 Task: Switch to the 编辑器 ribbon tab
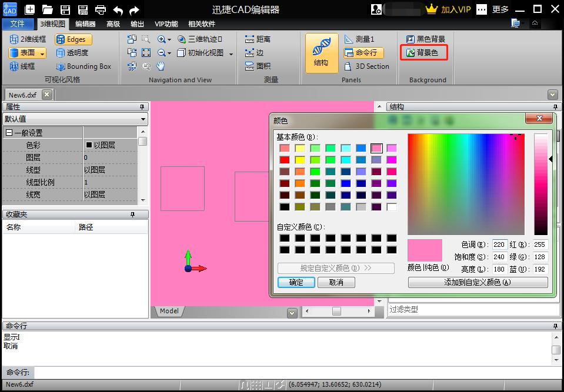point(85,24)
